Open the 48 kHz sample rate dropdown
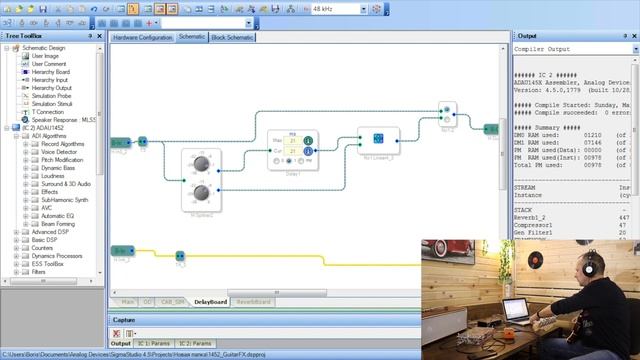 pos(363,9)
